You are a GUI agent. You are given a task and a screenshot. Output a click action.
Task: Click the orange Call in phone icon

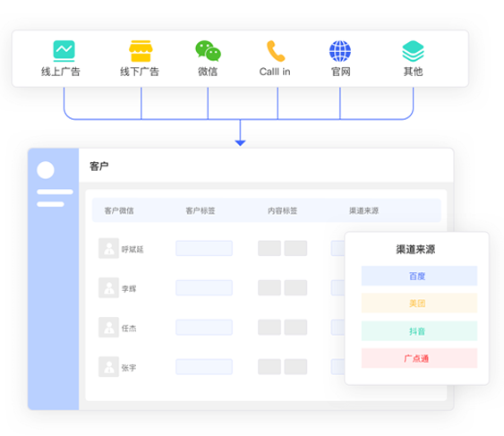[276, 51]
